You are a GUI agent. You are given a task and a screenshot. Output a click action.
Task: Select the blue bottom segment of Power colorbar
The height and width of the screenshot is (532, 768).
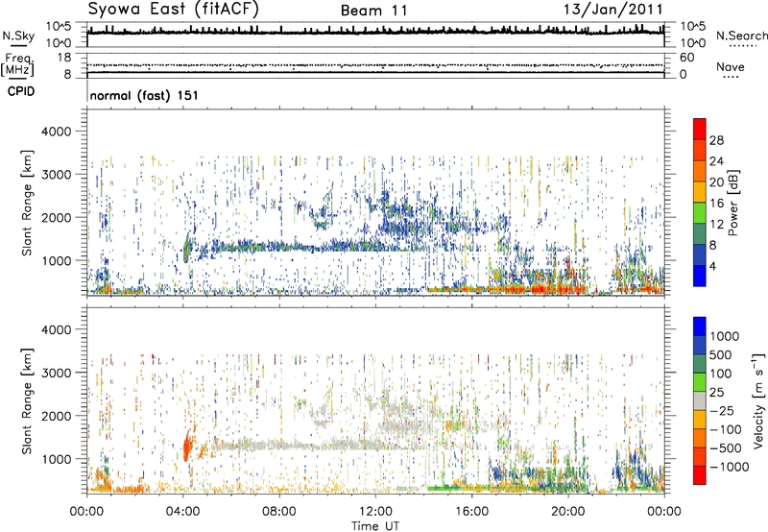(x=700, y=276)
